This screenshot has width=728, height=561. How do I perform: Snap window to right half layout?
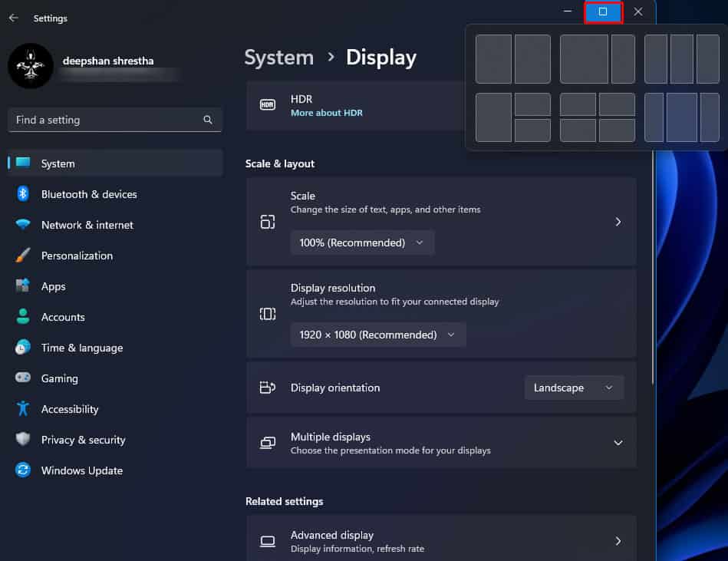(532, 59)
